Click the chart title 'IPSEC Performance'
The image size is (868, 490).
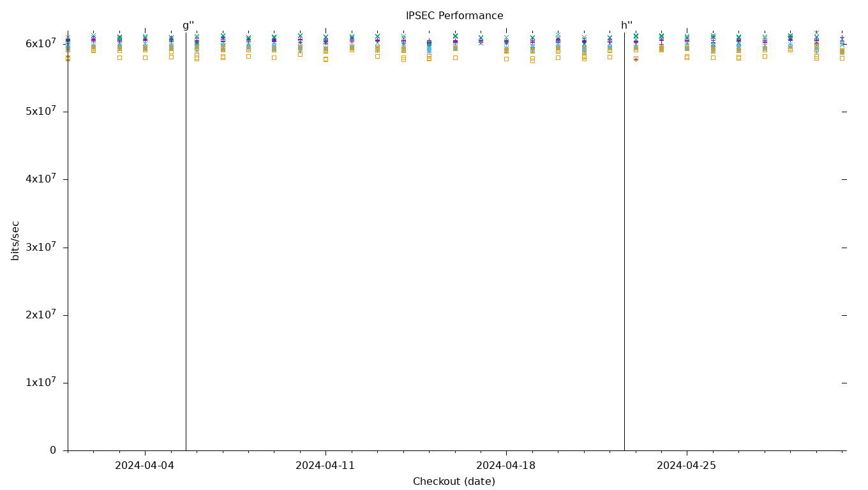pos(454,16)
